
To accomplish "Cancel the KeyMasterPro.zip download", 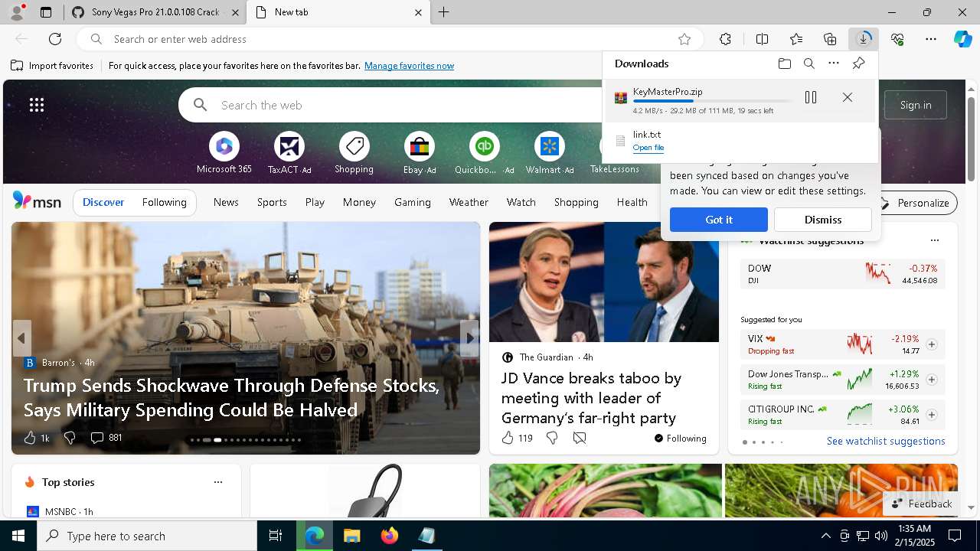I will (848, 97).
